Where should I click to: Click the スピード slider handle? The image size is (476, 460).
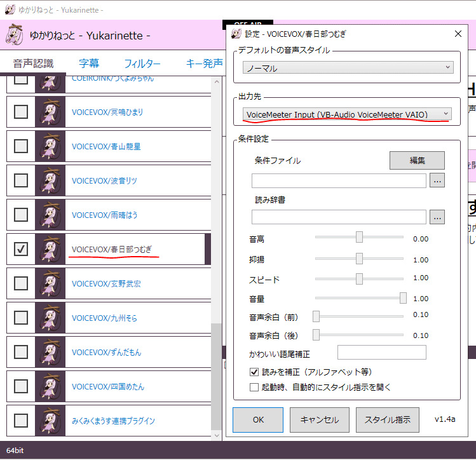click(x=359, y=279)
